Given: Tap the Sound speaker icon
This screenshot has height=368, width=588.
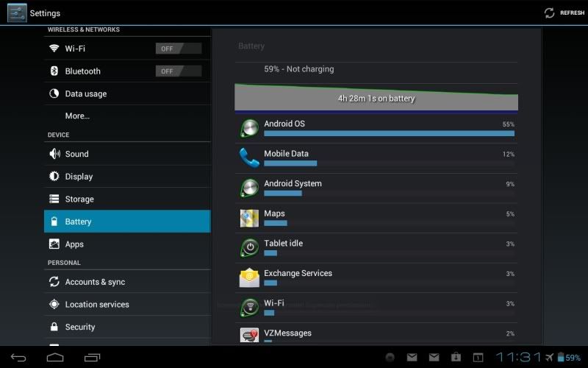Looking at the screenshot, I should coord(54,154).
